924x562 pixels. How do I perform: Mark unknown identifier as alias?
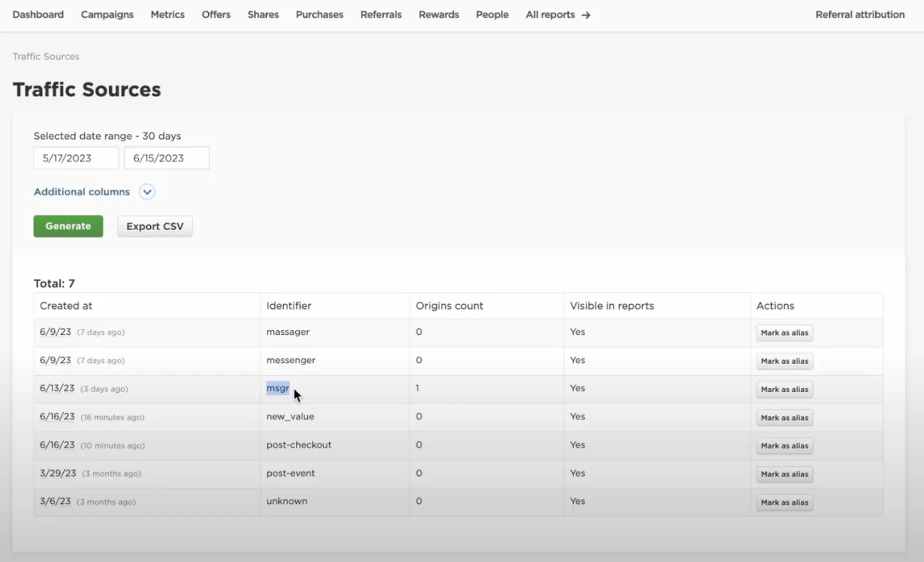(x=784, y=503)
